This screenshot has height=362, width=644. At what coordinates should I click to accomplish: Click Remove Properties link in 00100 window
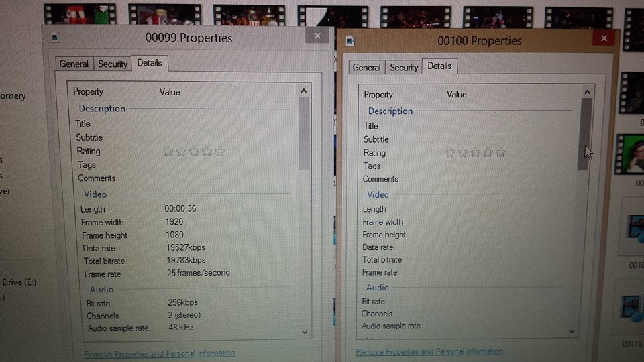point(429,351)
